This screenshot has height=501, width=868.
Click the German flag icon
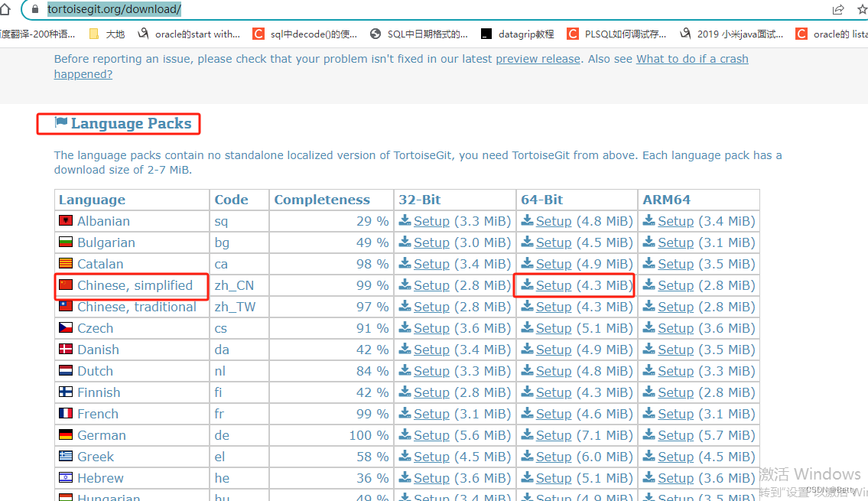pos(66,434)
